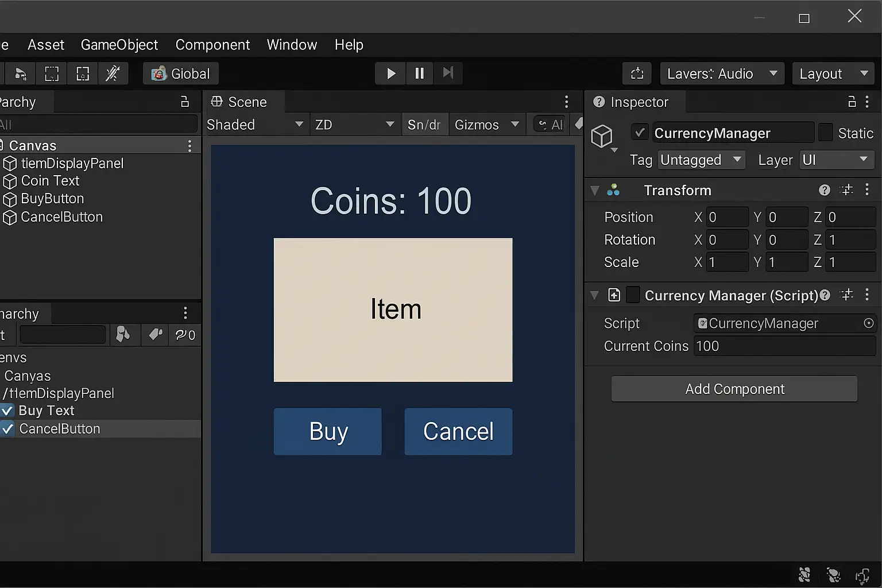Switch to the Scene tab
Viewport: 882px width, 588px height.
(245, 102)
